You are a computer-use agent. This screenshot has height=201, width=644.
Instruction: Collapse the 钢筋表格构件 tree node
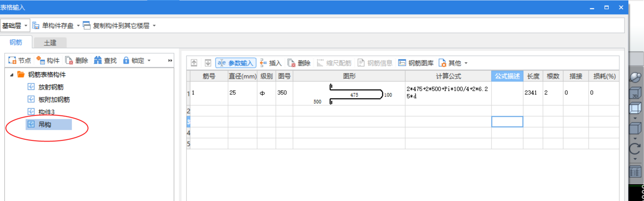click(12, 75)
